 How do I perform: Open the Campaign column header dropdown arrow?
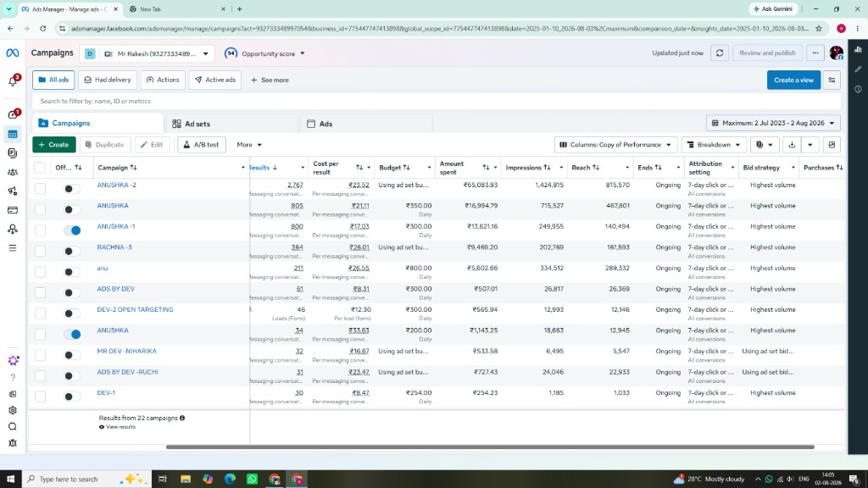242,168
